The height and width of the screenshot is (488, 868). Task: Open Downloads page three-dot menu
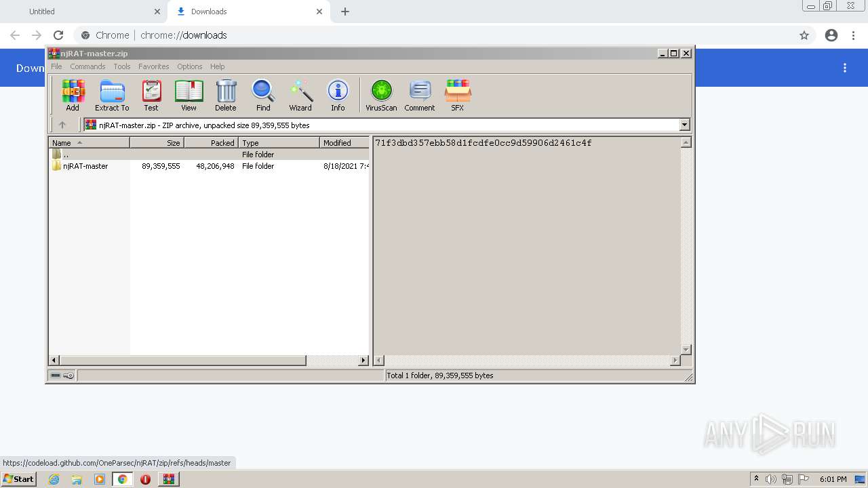pyautogui.click(x=845, y=68)
